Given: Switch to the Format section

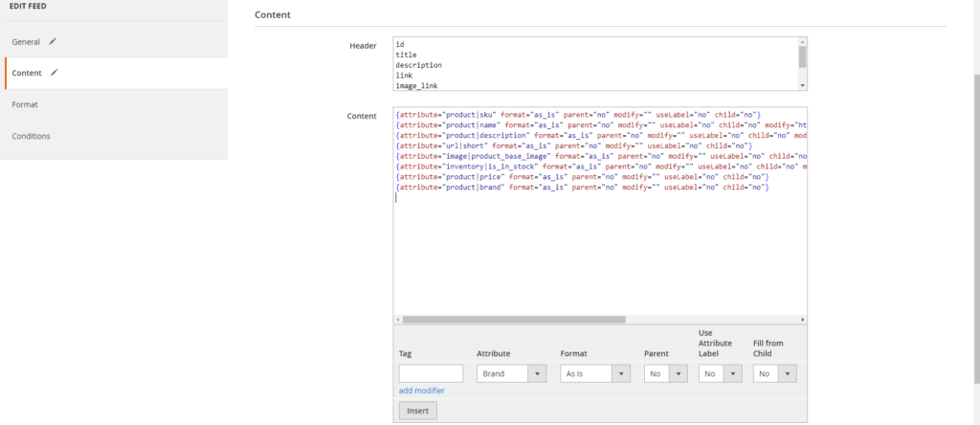Looking at the screenshot, I should 25,103.
